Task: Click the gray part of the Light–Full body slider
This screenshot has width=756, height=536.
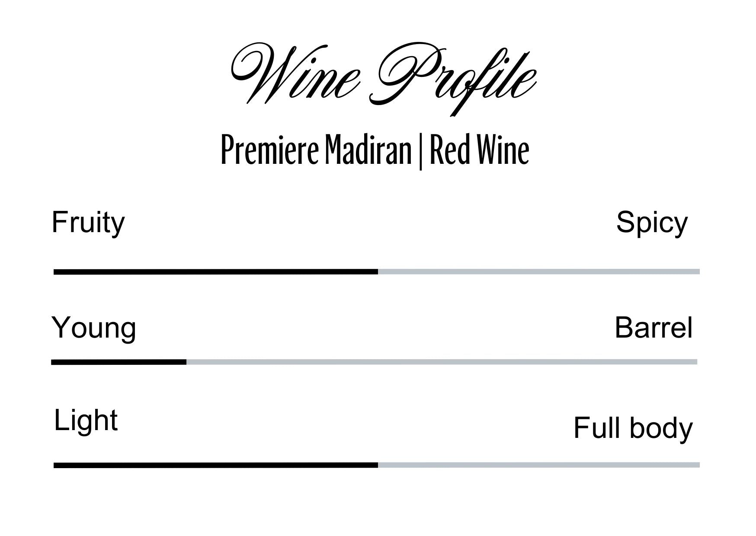Action: (x=538, y=465)
